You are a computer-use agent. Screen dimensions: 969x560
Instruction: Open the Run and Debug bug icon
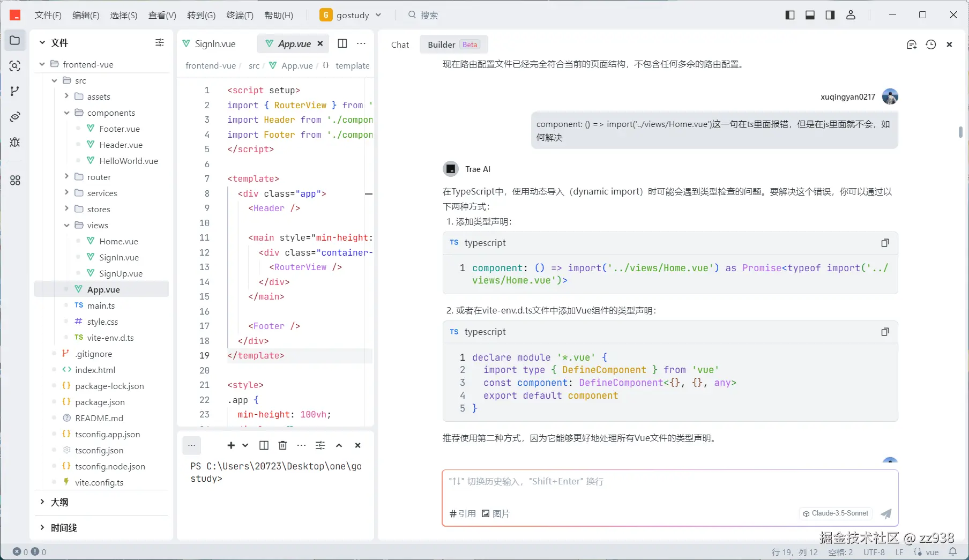tap(15, 142)
